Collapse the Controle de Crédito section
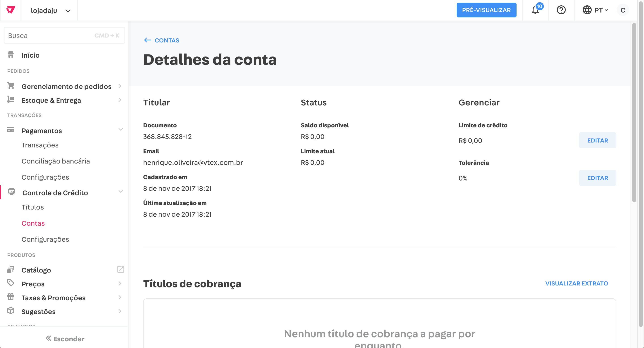The width and height of the screenshot is (644, 348). (x=121, y=192)
